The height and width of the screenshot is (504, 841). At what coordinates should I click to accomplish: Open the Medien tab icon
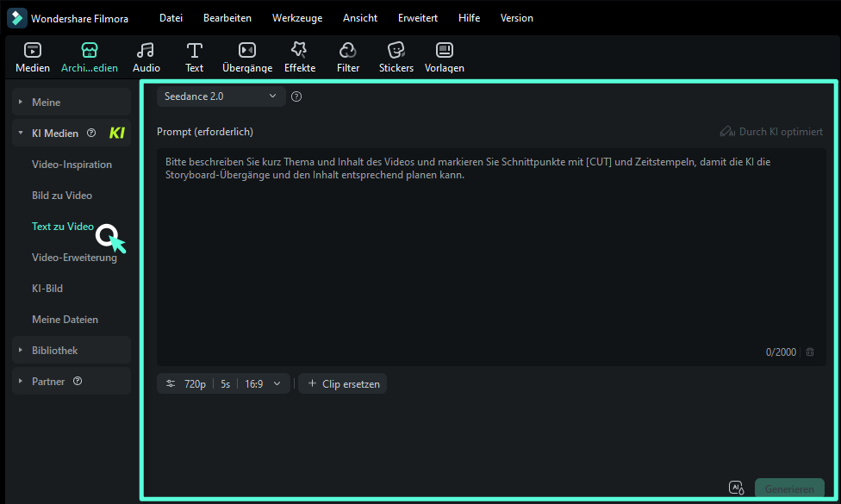[x=33, y=51]
